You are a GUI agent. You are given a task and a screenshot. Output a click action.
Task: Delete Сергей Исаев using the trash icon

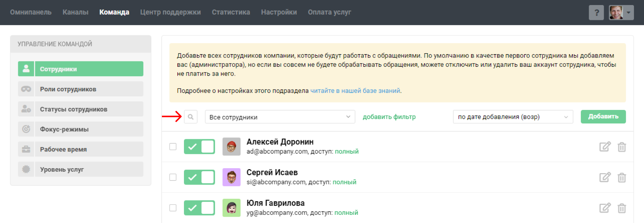(622, 178)
